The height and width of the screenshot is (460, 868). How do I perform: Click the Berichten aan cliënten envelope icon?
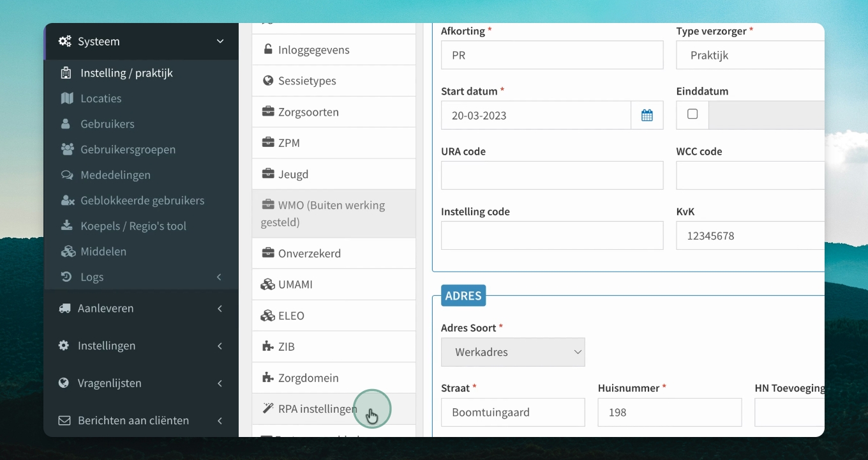point(64,421)
